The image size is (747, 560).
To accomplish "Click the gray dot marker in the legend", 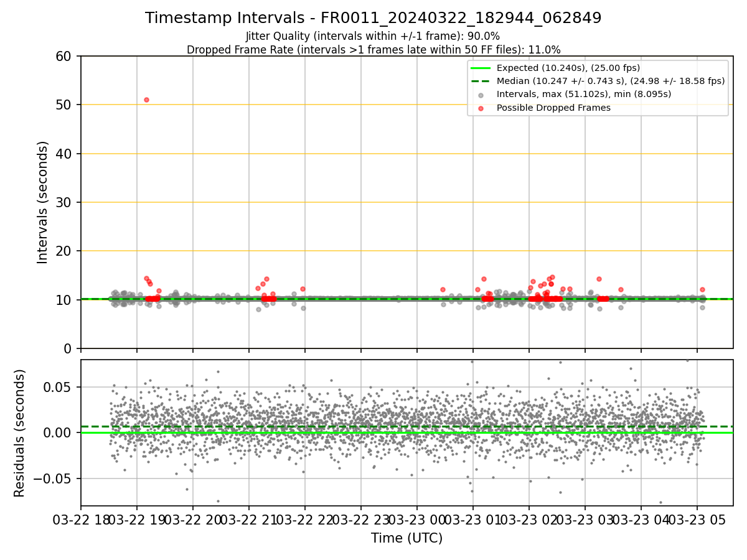I will tap(481, 95).
